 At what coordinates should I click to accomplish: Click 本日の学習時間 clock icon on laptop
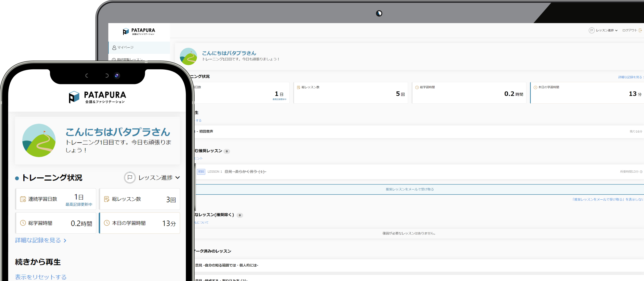coord(535,87)
